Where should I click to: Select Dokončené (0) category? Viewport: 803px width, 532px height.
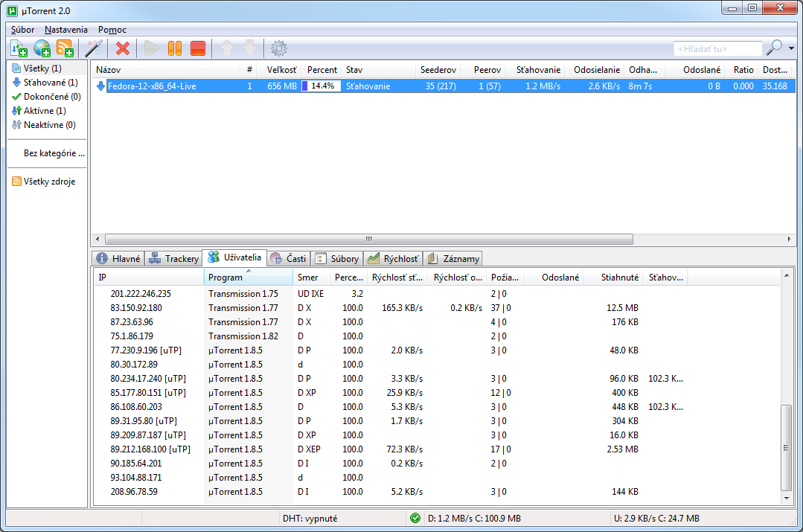pyautogui.click(x=47, y=97)
